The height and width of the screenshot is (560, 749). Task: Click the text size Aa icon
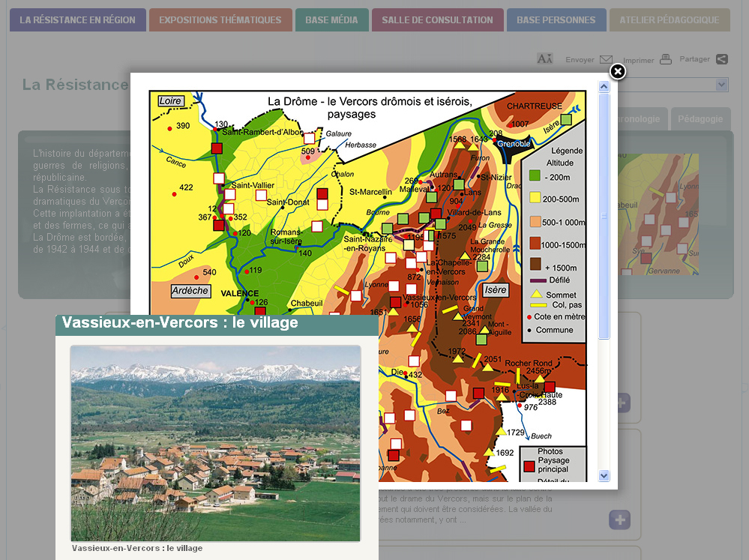point(544,58)
